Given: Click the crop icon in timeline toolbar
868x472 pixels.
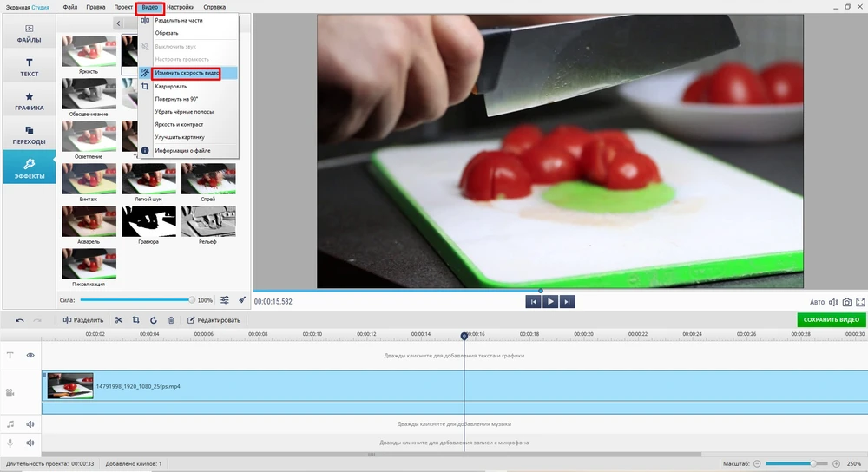Looking at the screenshot, I should 136,320.
